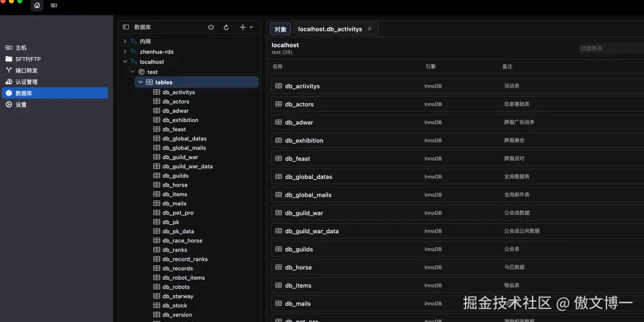
Task: Click the plus add connection icon
Action: (243, 27)
